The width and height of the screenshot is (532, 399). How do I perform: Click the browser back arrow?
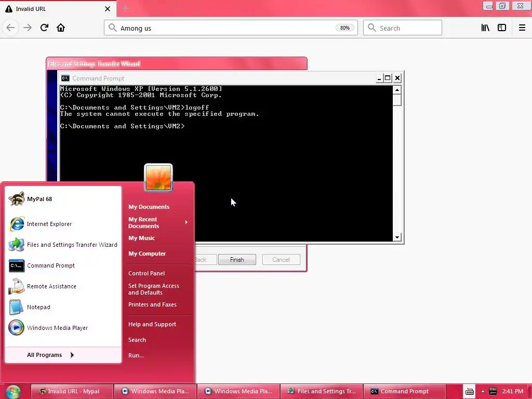pyautogui.click(x=10, y=28)
